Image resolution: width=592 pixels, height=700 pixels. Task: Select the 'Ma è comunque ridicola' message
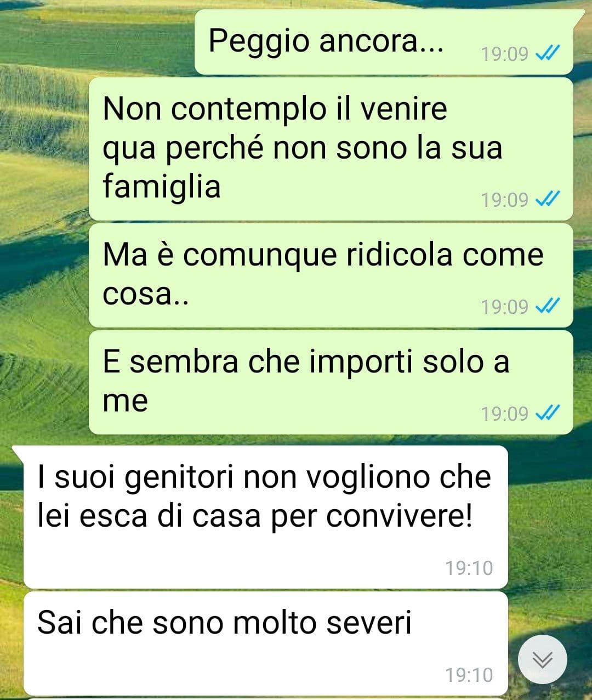tap(331, 275)
